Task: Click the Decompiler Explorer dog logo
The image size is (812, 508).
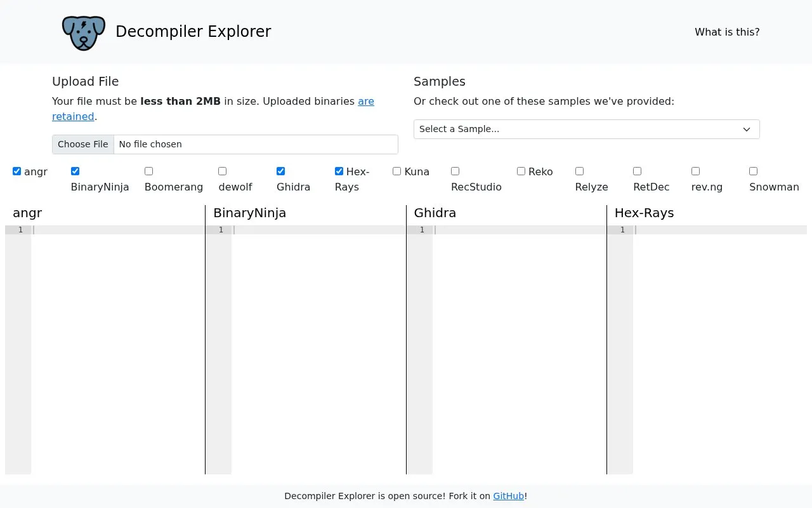Action: pyautogui.click(x=84, y=32)
